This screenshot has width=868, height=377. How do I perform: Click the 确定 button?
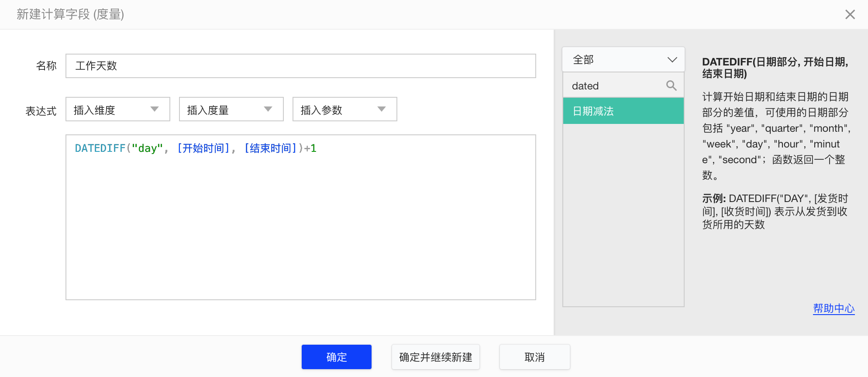coord(337,357)
